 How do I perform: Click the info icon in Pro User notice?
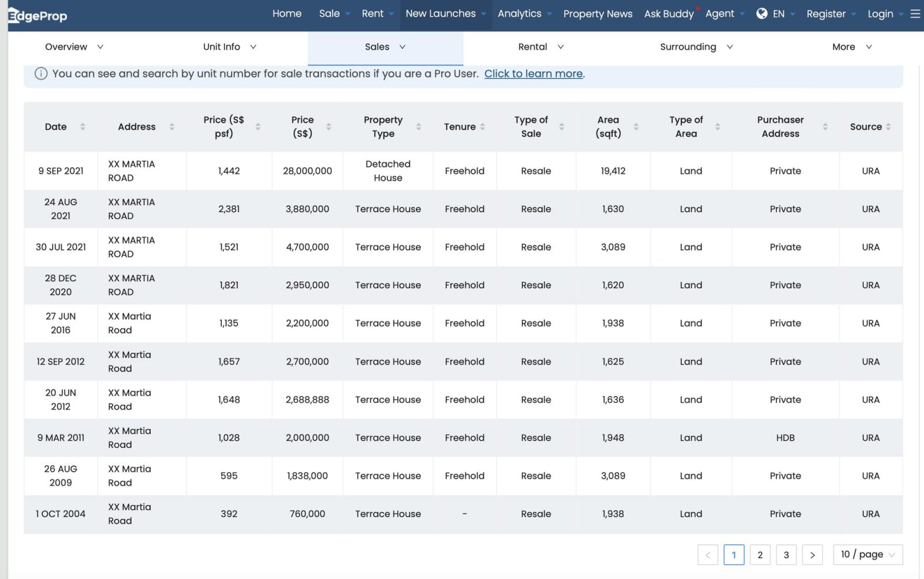(40, 73)
